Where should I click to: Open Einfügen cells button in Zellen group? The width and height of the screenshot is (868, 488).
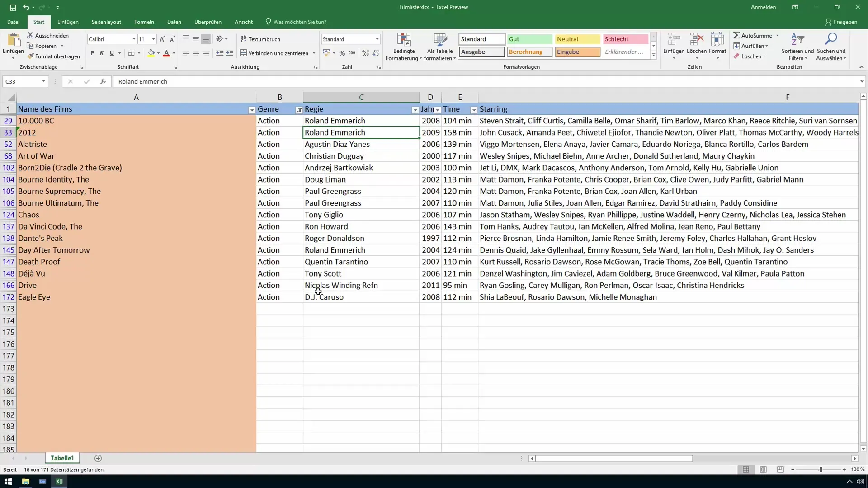[674, 47]
